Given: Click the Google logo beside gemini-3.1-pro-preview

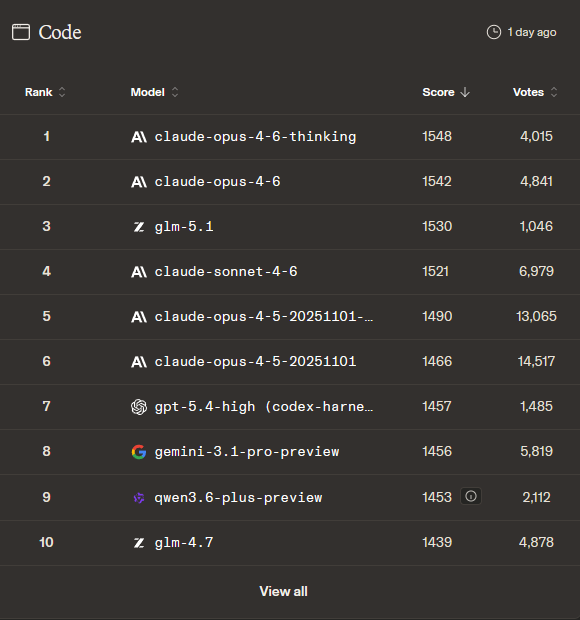Looking at the screenshot, I should (x=139, y=452).
